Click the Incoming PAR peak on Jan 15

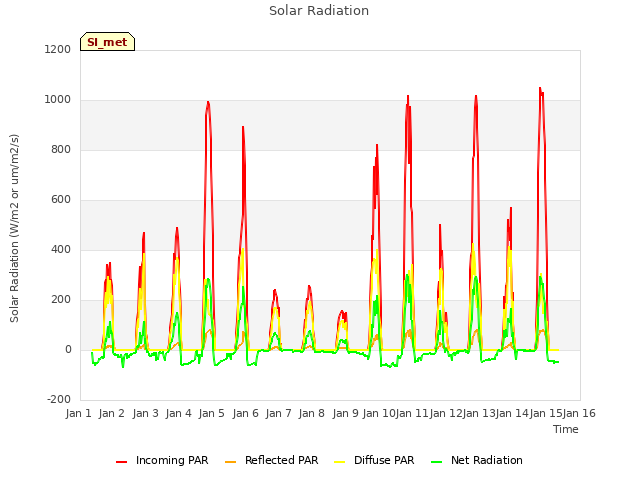540,88
